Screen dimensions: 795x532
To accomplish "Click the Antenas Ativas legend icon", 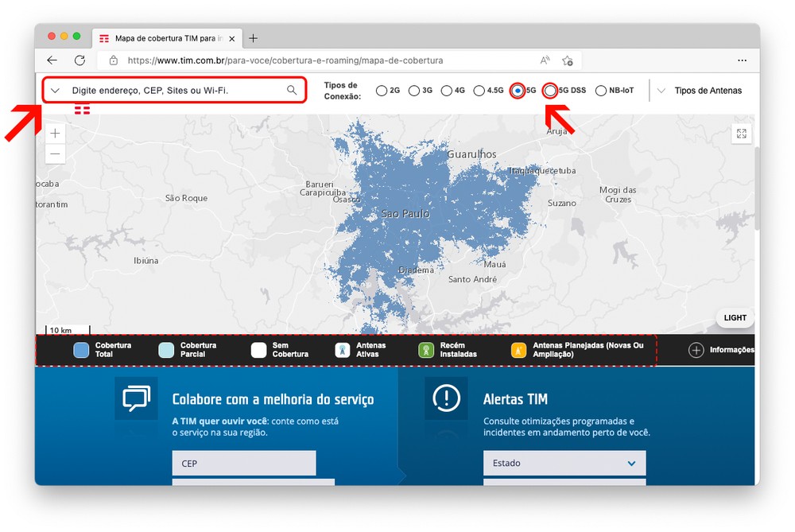I will click(x=343, y=350).
